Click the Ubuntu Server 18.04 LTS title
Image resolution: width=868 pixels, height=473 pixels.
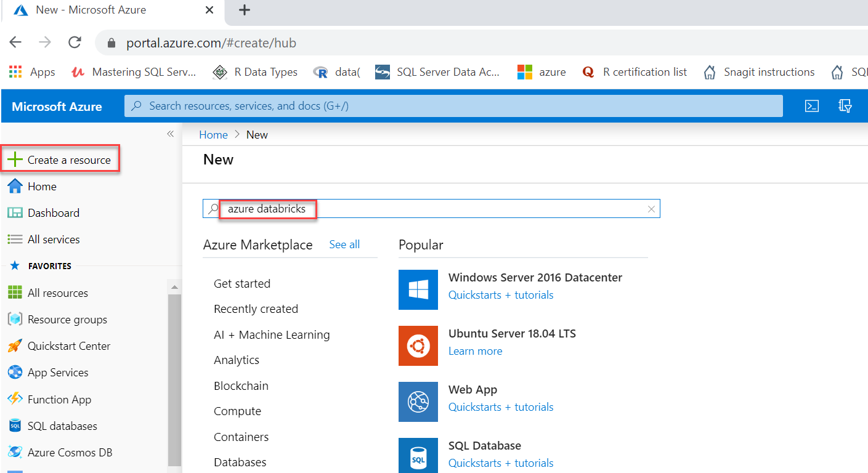point(512,334)
